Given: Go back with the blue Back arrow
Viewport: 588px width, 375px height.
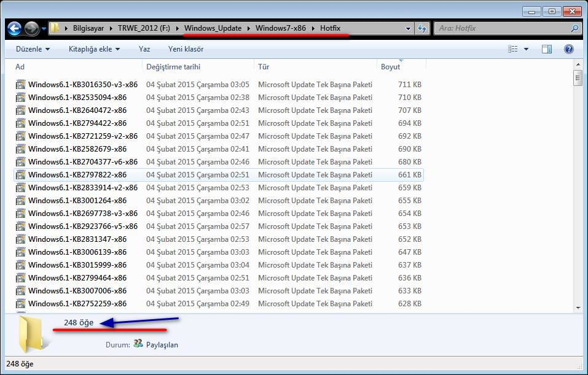Looking at the screenshot, I should tap(15, 28).
